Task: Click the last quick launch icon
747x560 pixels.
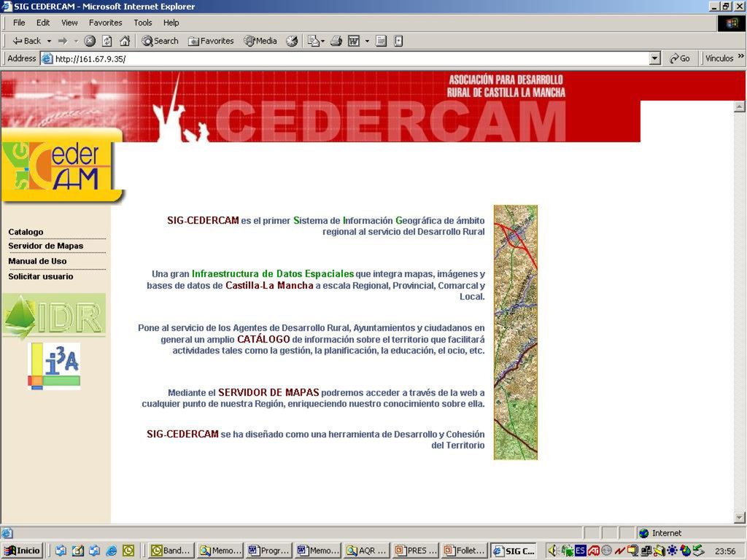Action: click(128, 551)
